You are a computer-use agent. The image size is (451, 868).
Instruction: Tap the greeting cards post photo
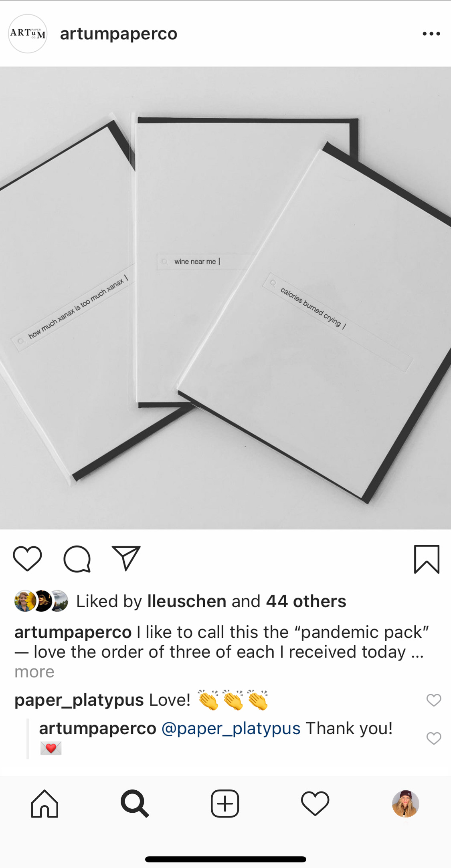pos(225,298)
